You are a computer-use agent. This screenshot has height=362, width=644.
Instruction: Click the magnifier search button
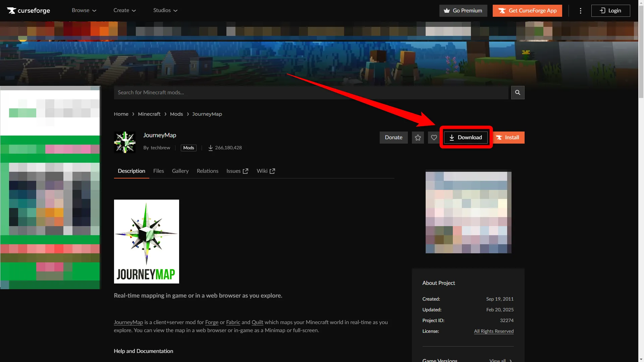pyautogui.click(x=518, y=93)
